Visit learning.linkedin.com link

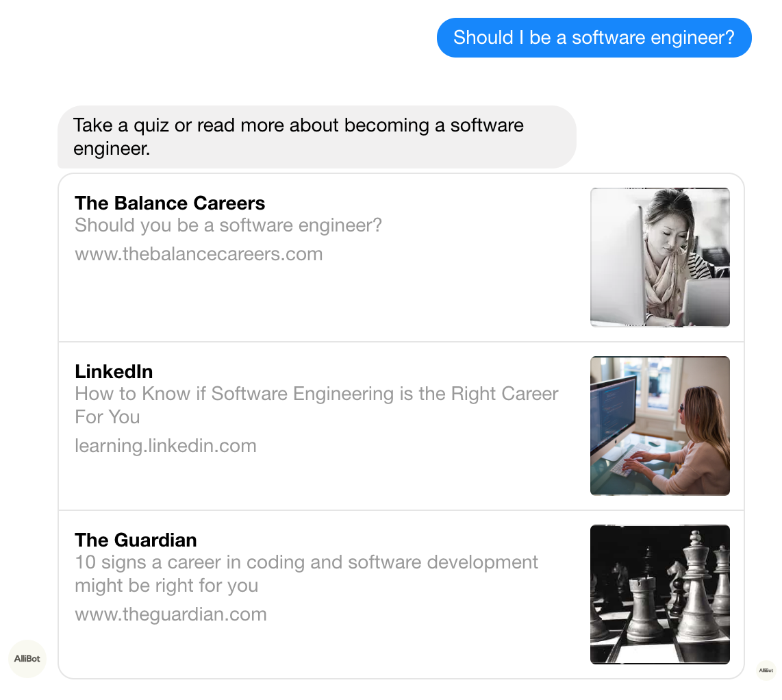coord(166,445)
